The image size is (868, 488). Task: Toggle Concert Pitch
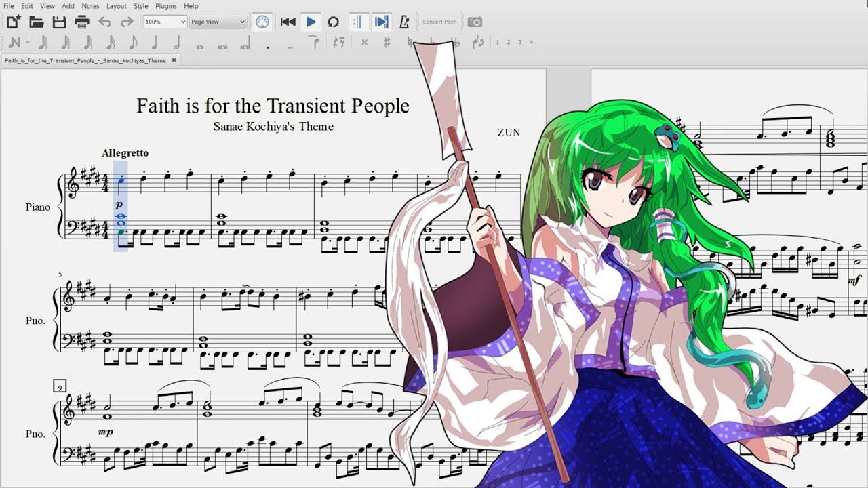tap(439, 22)
